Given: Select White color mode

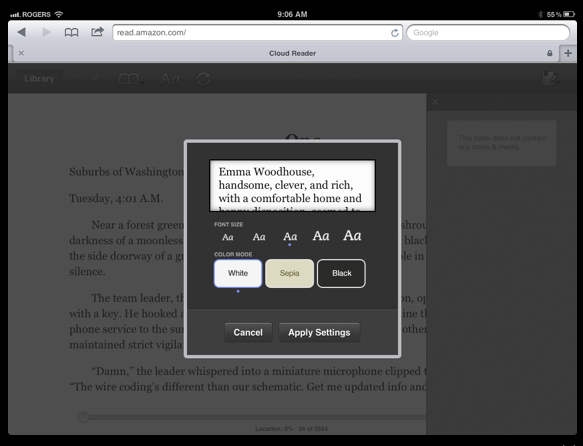Looking at the screenshot, I should point(238,273).
